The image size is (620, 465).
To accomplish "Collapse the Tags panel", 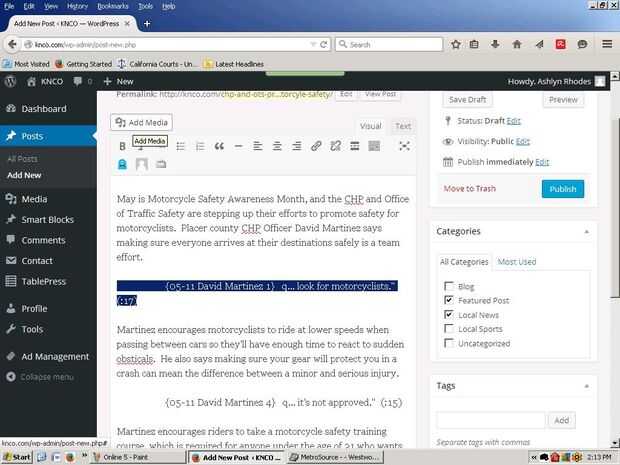I will coord(587,386).
